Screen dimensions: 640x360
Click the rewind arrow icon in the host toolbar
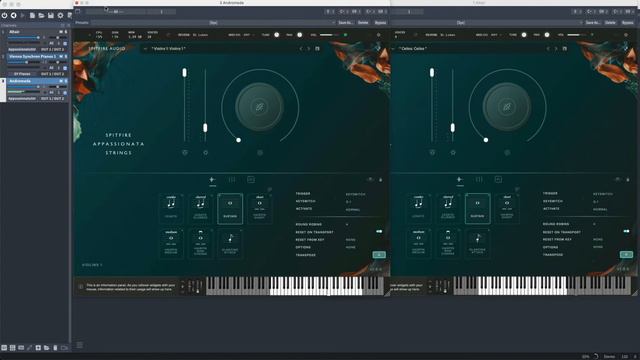(13, 16)
